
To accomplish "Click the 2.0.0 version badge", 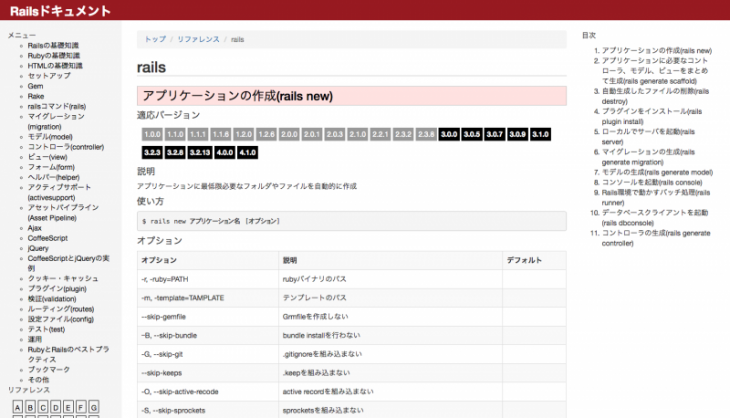I will pos(289,134).
